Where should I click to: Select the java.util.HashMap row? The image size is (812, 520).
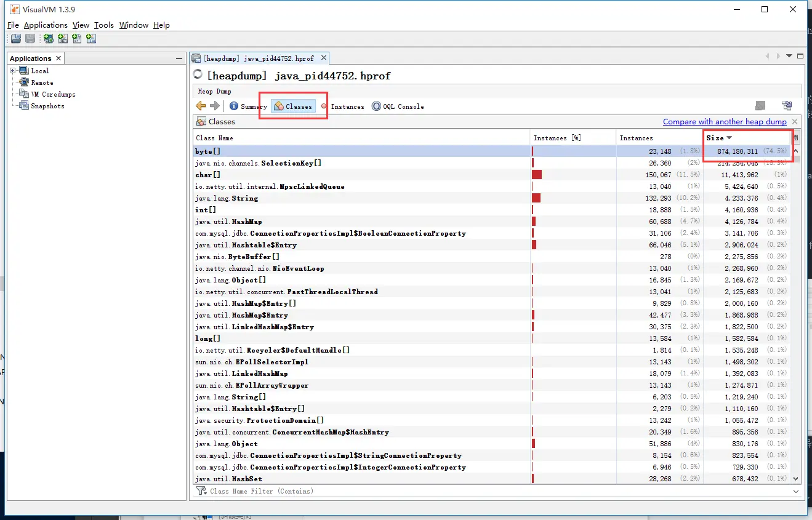coord(492,222)
